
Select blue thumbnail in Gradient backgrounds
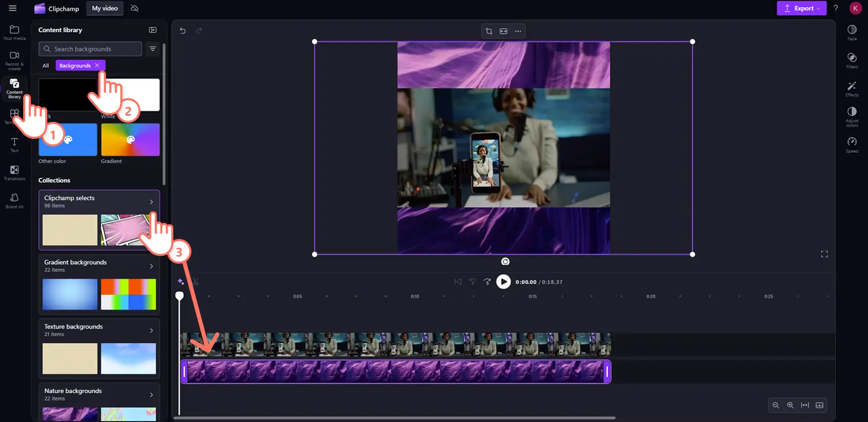[x=70, y=294]
